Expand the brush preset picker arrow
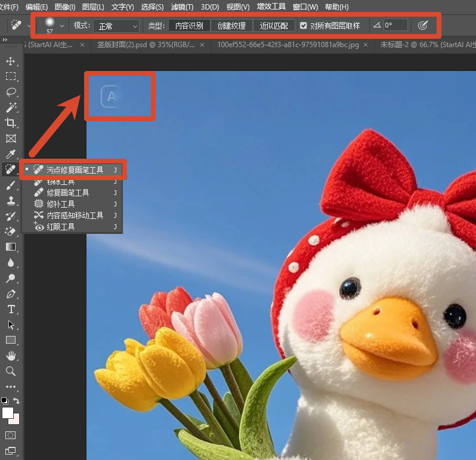Screen dimensions: 476x460 click(x=62, y=26)
